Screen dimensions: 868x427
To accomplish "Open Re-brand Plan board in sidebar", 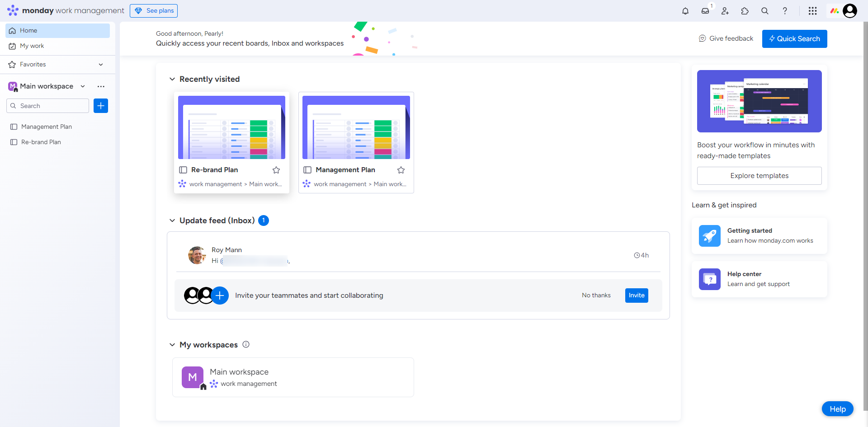I will pyautogui.click(x=57, y=142).
